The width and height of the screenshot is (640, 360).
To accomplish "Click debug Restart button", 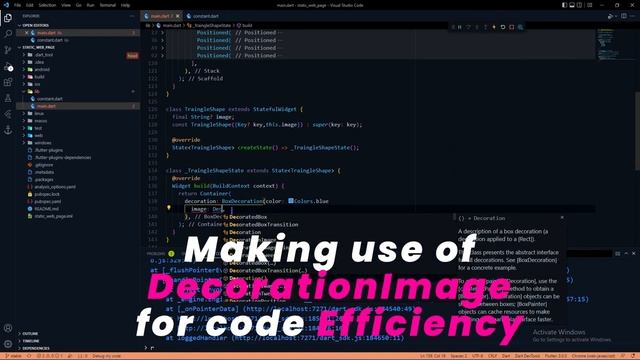I will tap(503, 27).
